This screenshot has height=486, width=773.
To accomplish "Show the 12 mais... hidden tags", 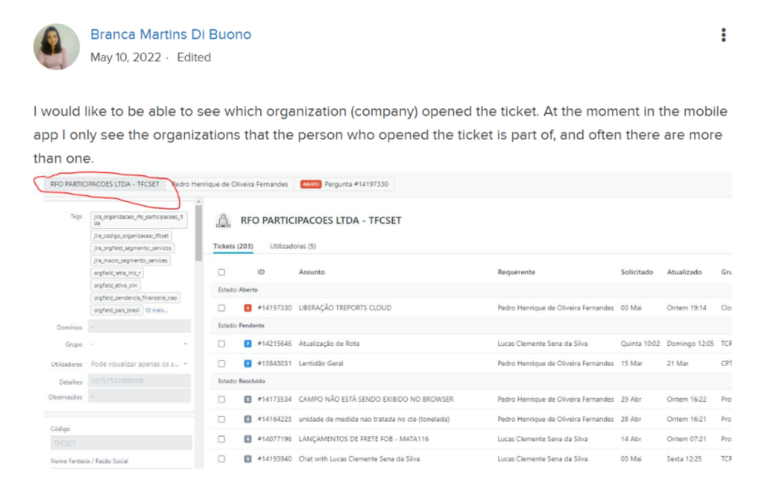I will pos(156,311).
